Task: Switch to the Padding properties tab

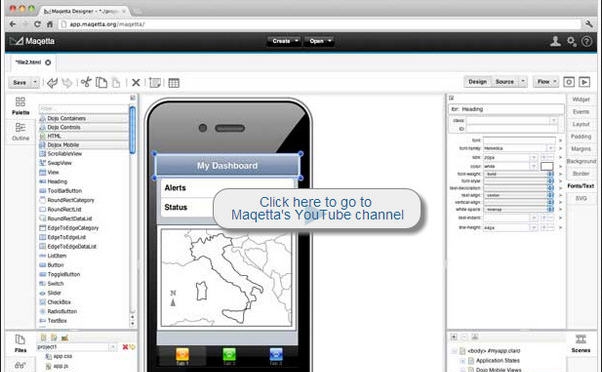Action: (580, 136)
